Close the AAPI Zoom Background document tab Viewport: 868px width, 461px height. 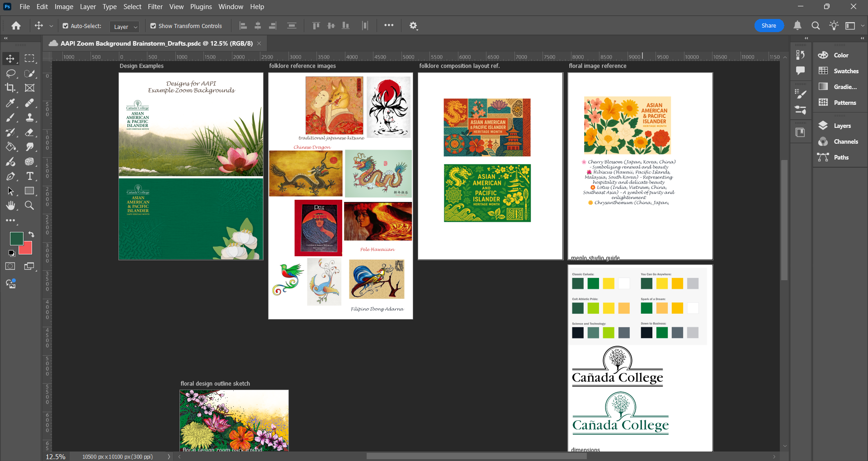(x=259, y=43)
